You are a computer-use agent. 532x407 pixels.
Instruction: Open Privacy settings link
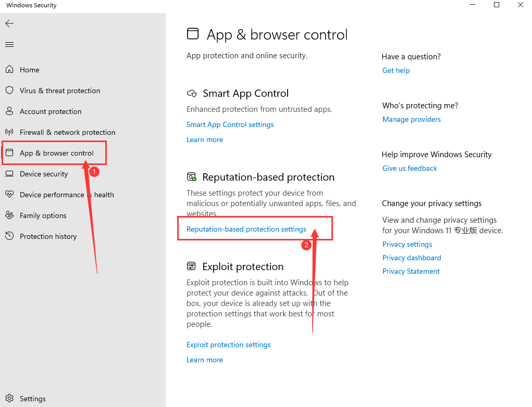pos(407,244)
